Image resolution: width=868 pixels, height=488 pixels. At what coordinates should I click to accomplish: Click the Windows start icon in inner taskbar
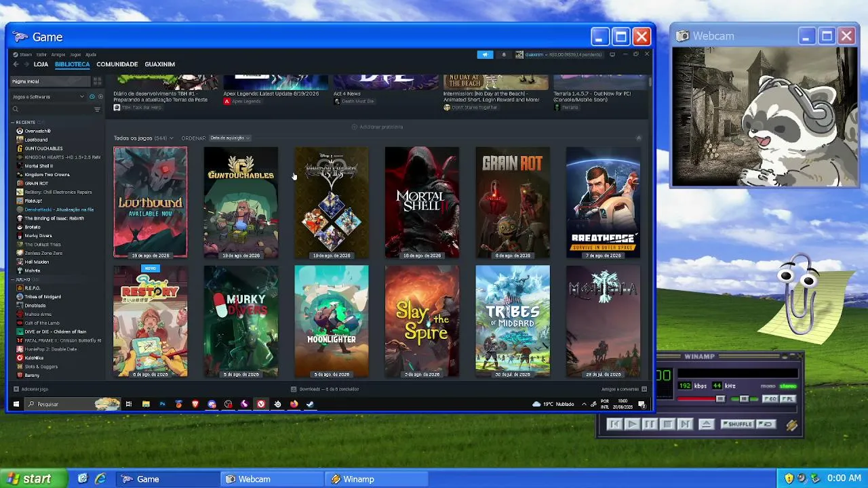(x=16, y=404)
